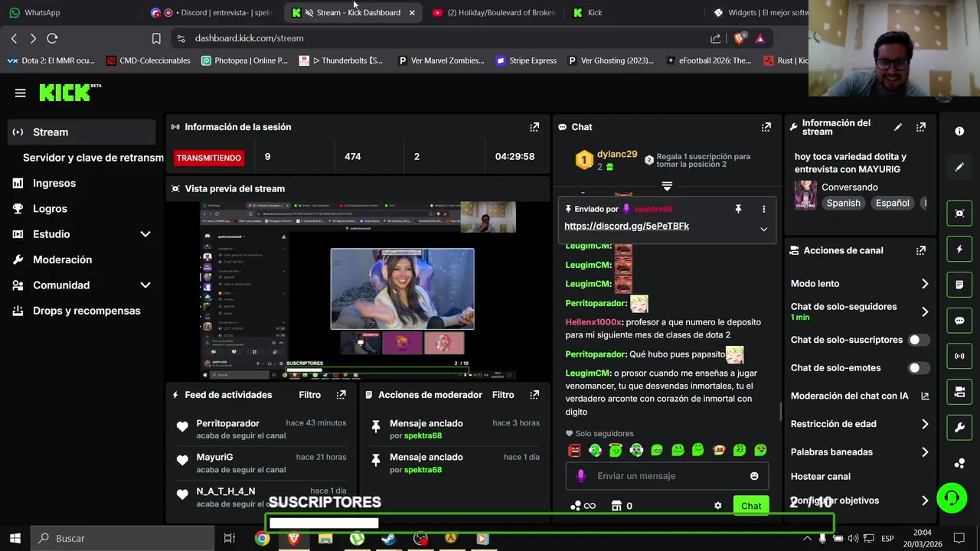The height and width of the screenshot is (551, 980).
Task: Expand the Comunidad sidebar section
Action: [x=145, y=285]
